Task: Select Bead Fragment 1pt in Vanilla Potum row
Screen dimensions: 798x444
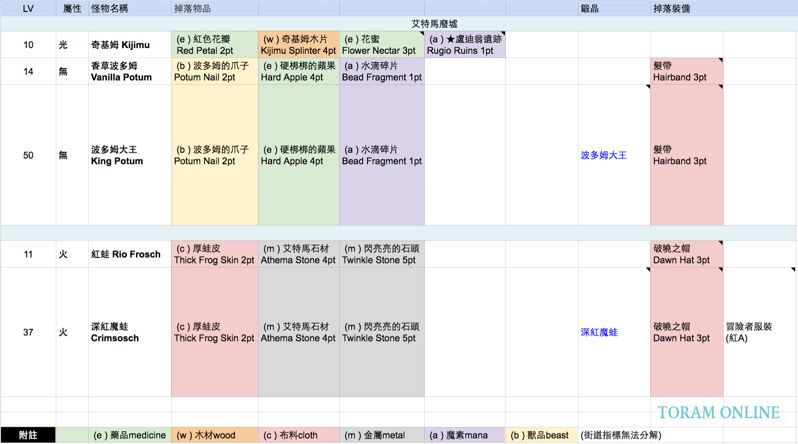Action: 382,71
